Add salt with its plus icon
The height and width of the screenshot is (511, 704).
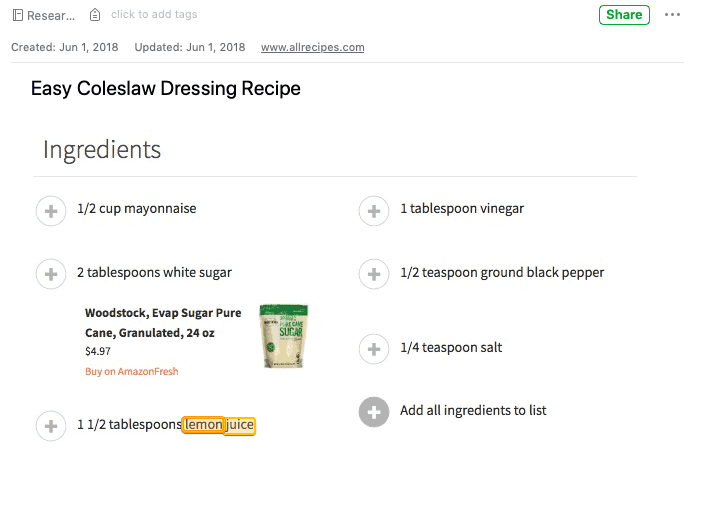coord(373,349)
